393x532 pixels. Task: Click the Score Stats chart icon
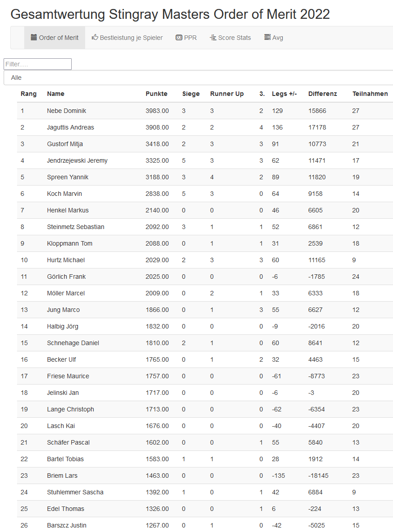[213, 38]
